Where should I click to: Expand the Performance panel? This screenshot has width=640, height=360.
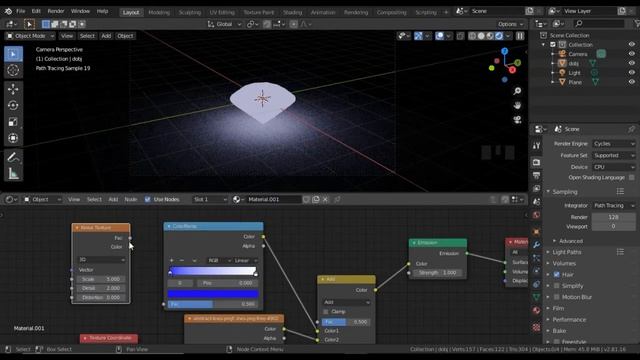(569, 320)
